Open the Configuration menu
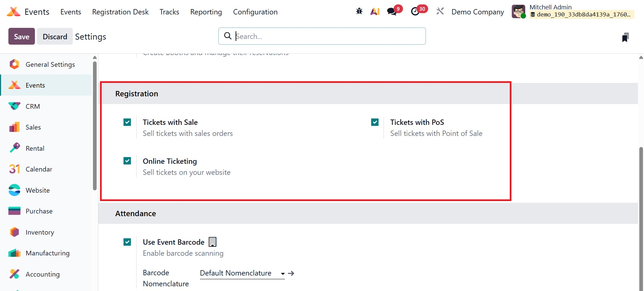The image size is (644, 291). (255, 12)
